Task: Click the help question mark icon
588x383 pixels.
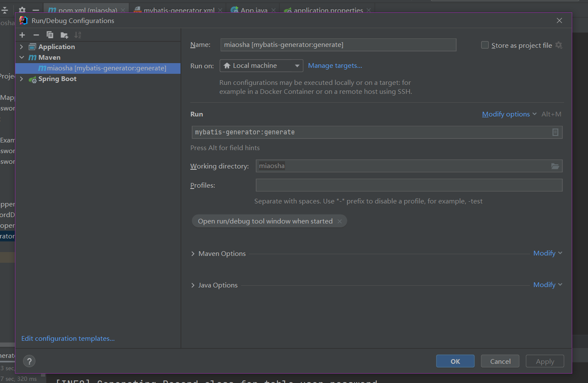Action: pos(29,361)
